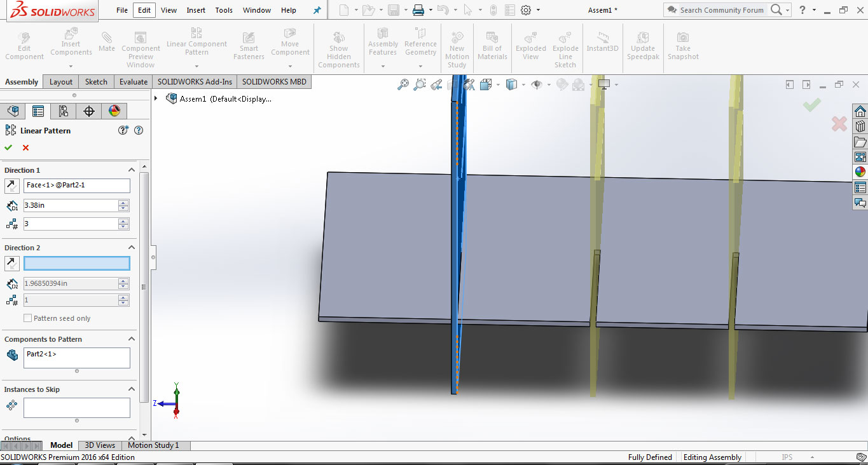
Task: Open the Insert menu
Action: (196, 10)
